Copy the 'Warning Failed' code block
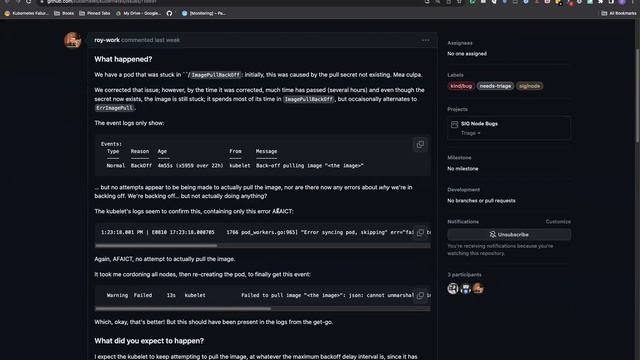 [420, 295]
